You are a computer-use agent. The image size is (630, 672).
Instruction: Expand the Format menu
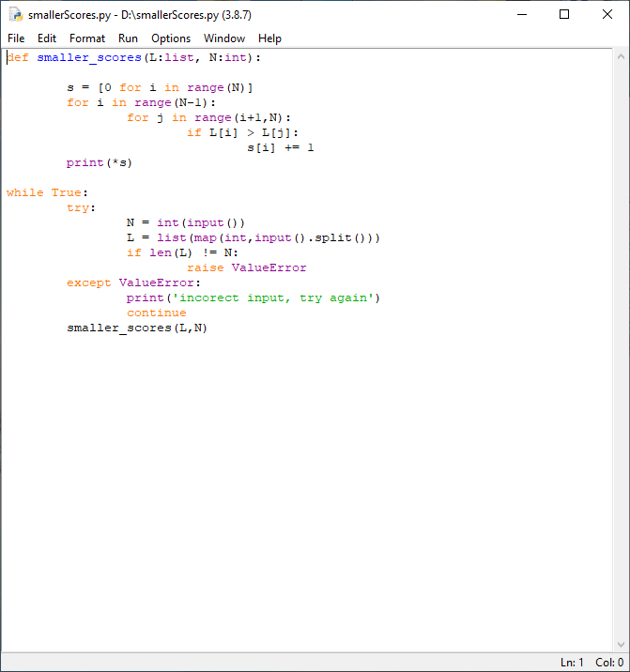coord(87,38)
